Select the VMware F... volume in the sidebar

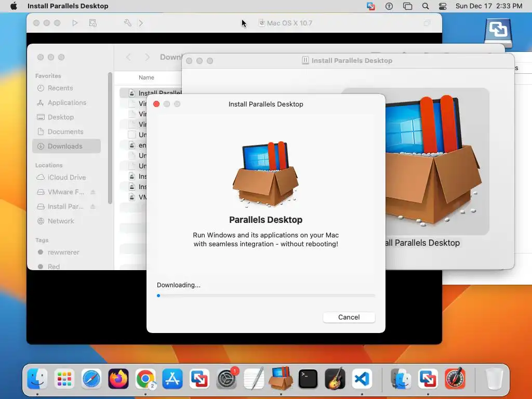click(66, 192)
